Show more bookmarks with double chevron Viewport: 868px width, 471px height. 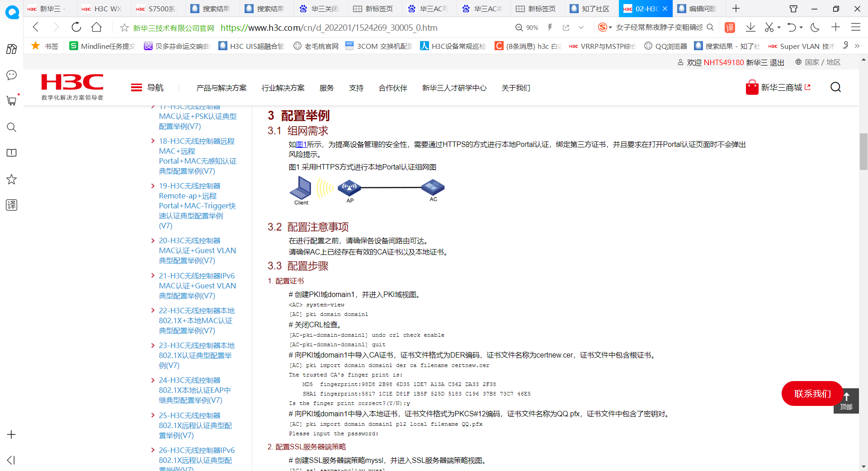(857, 46)
